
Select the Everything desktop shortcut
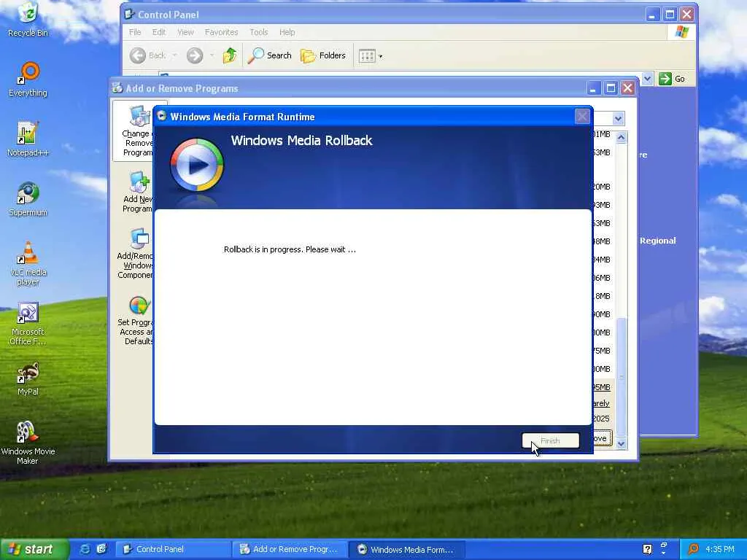pos(28,79)
